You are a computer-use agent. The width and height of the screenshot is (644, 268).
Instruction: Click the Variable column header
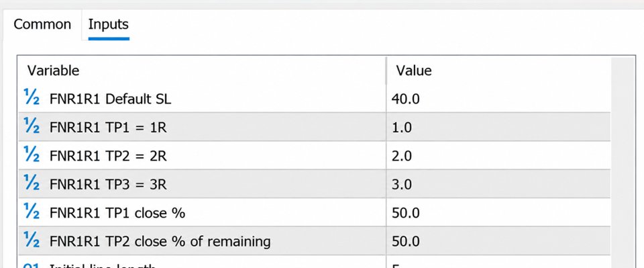point(202,71)
